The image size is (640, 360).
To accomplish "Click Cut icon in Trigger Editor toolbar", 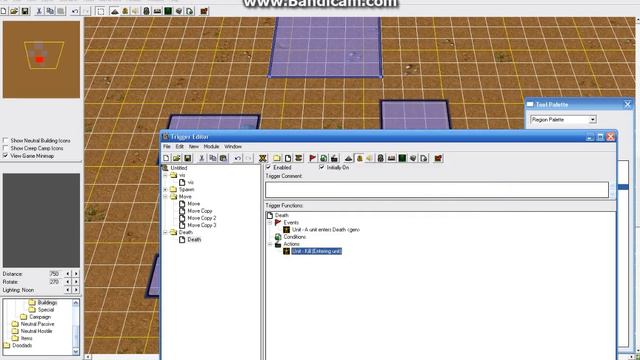I will (202, 158).
